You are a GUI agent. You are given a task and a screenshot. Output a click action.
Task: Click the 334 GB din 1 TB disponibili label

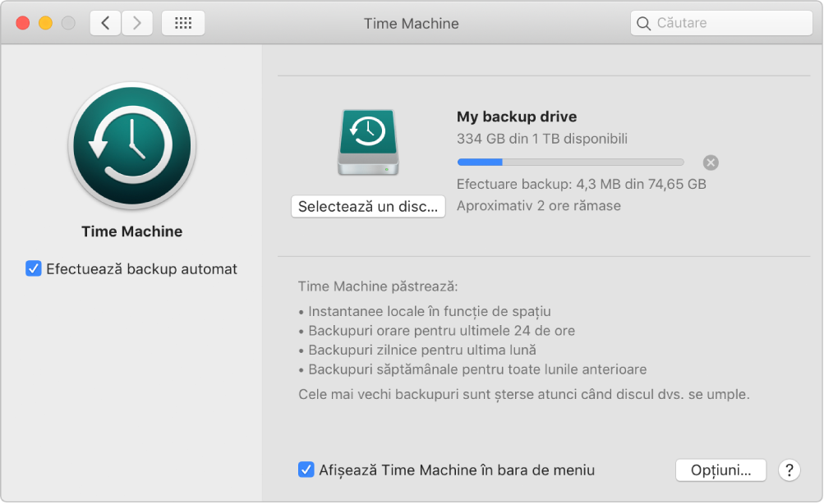point(542,136)
